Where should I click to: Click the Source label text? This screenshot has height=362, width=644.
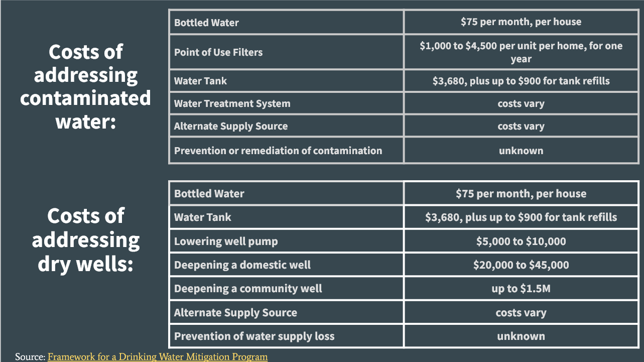pyautogui.click(x=30, y=357)
